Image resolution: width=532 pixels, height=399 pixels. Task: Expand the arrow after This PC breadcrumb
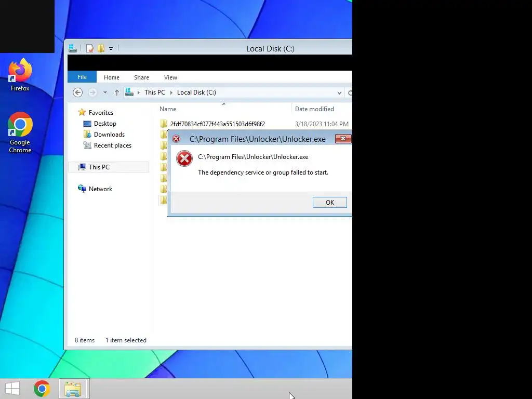[171, 92]
